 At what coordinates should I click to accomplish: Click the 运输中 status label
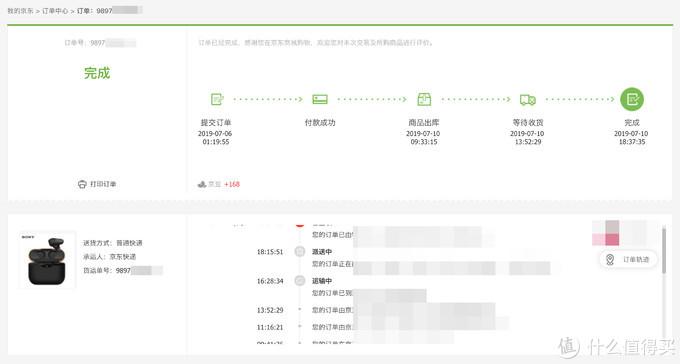322,281
